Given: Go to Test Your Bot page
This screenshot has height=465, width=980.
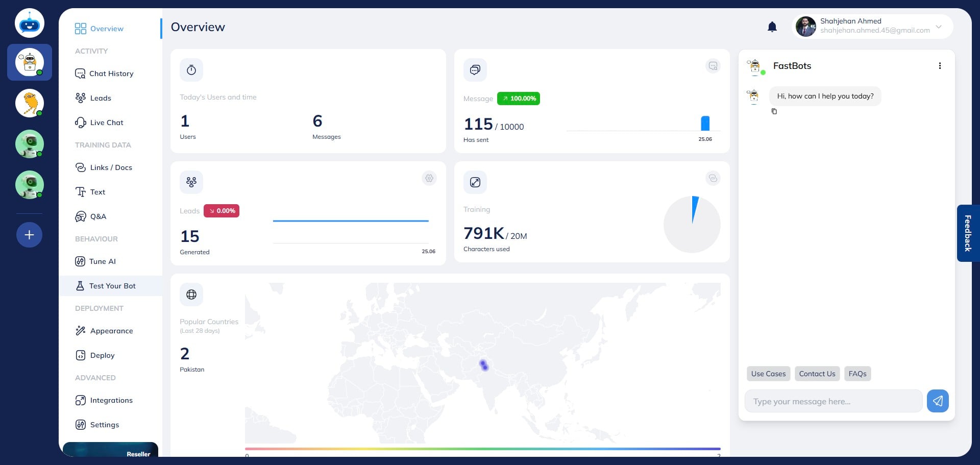Looking at the screenshot, I should (x=112, y=286).
